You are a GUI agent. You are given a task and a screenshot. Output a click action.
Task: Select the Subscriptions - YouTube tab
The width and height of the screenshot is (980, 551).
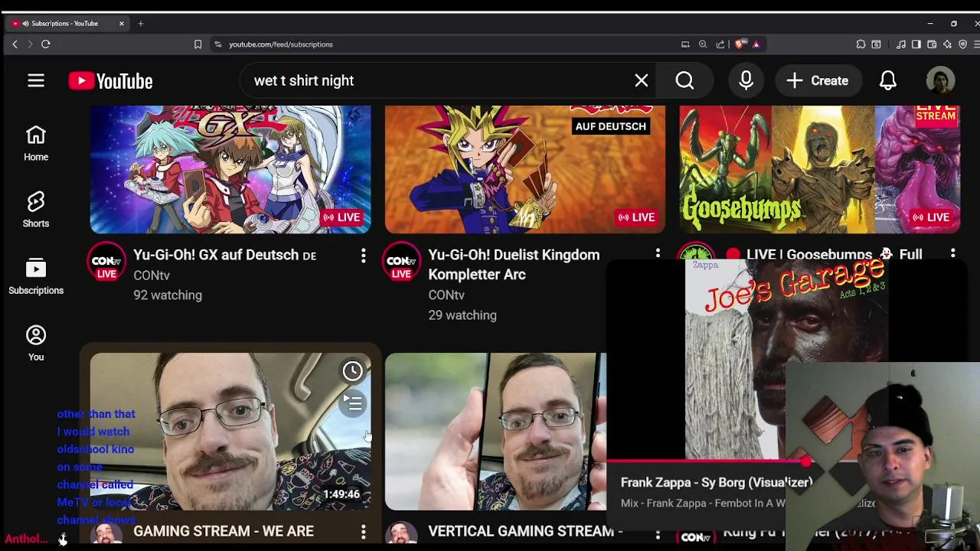[x=67, y=24]
